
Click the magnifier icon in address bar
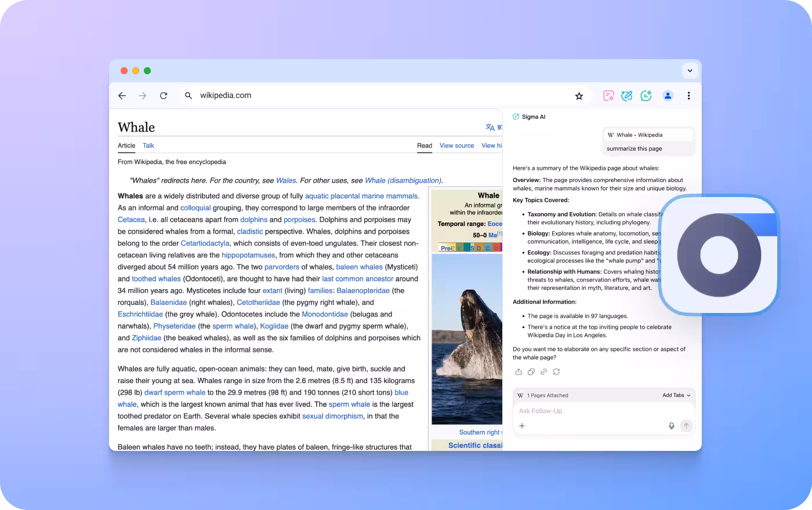[188, 96]
